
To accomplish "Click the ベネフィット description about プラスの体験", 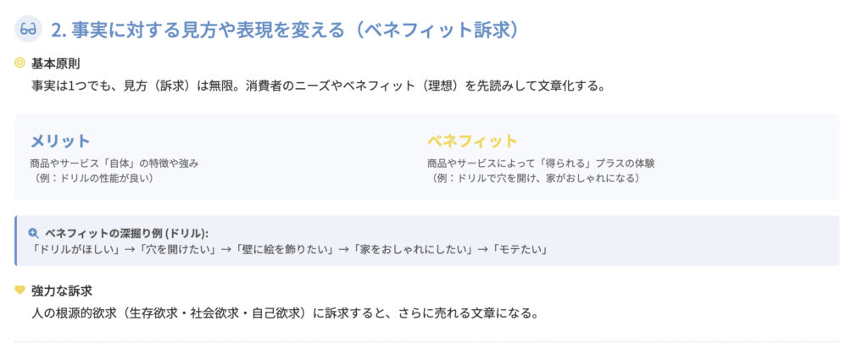I will pos(541,163).
